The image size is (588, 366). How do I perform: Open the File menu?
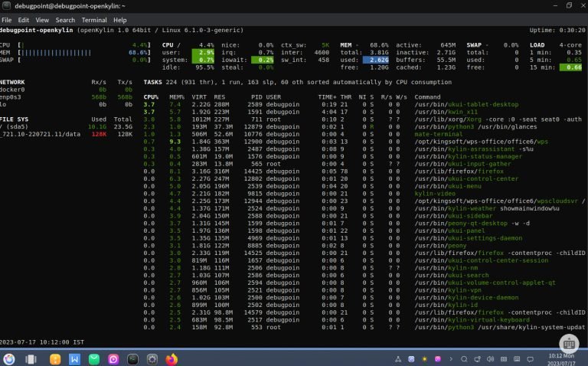[x=8, y=19]
